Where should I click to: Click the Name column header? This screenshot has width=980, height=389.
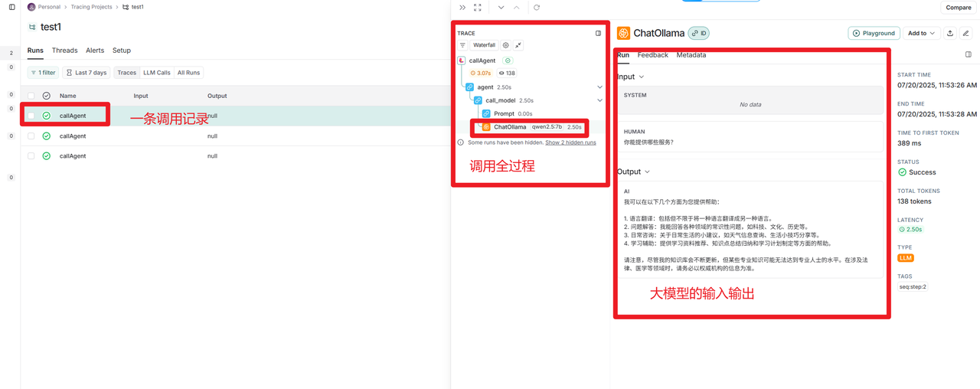pyautogui.click(x=68, y=96)
